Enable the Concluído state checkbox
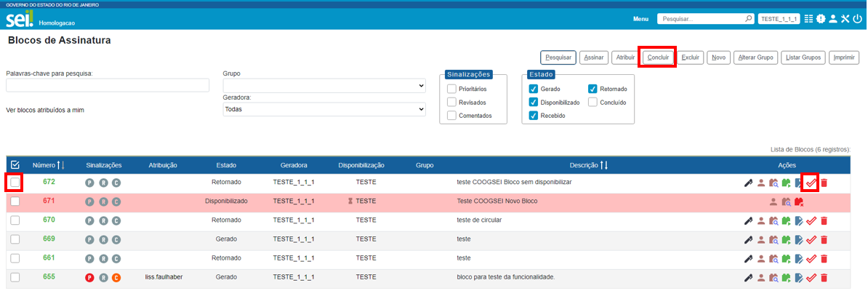The image size is (868, 291). click(x=592, y=103)
